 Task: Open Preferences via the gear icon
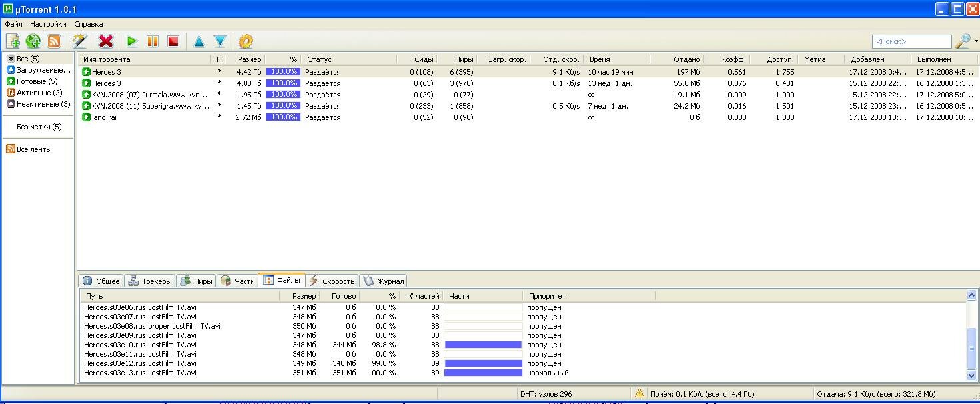(x=246, y=41)
